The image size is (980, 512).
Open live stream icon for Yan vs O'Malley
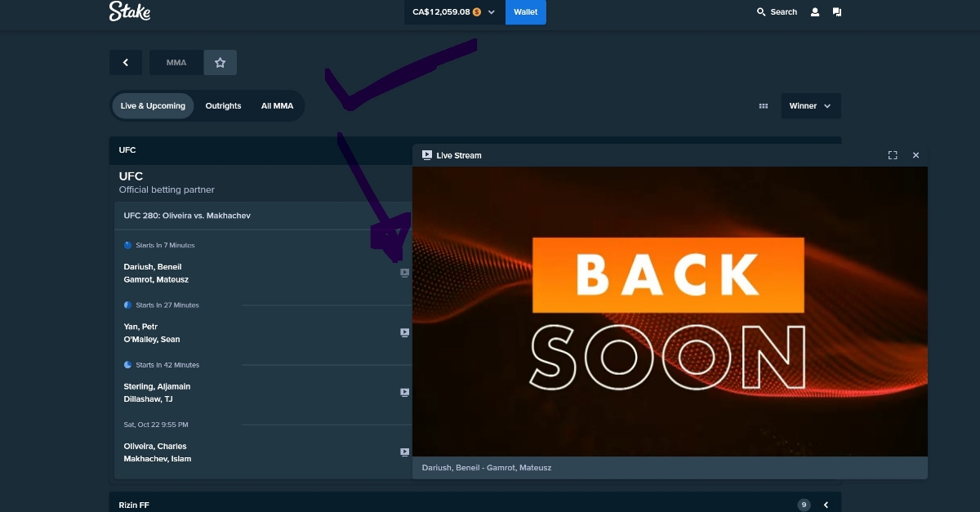coord(404,333)
